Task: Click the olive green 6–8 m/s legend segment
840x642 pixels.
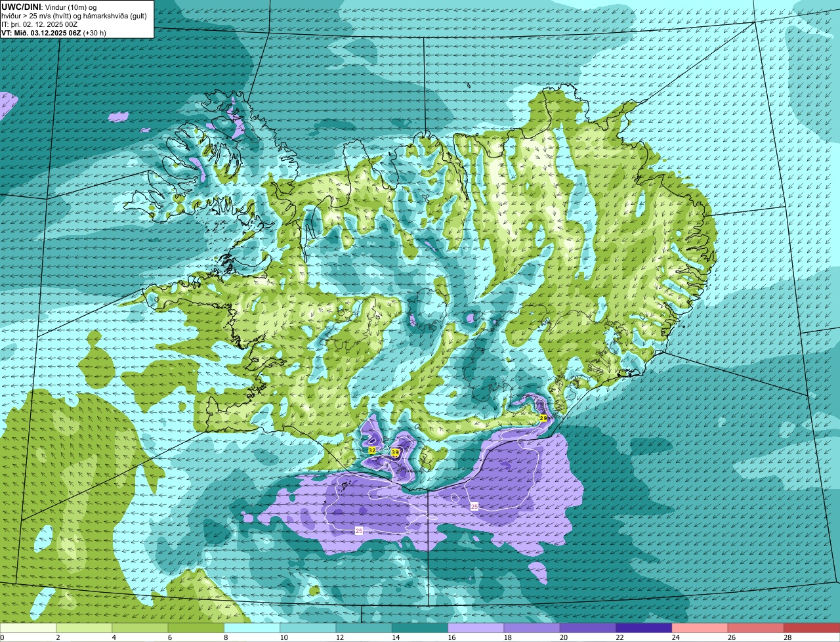Action: pos(196,628)
